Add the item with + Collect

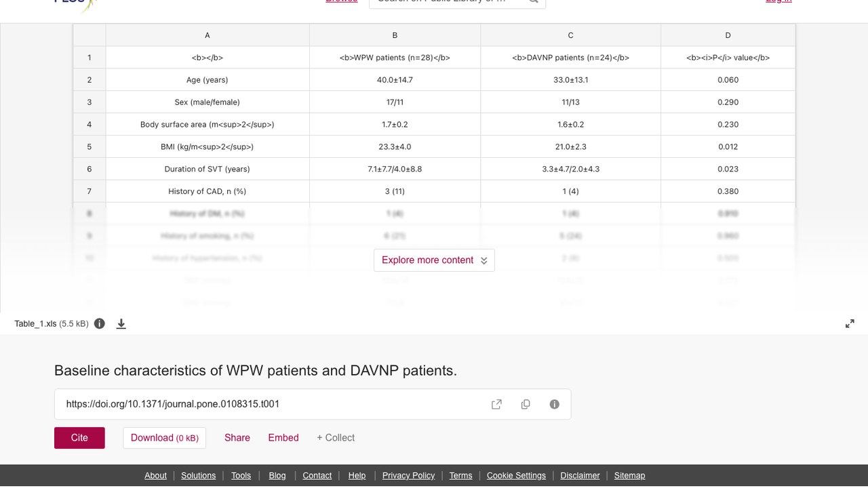tap(336, 438)
